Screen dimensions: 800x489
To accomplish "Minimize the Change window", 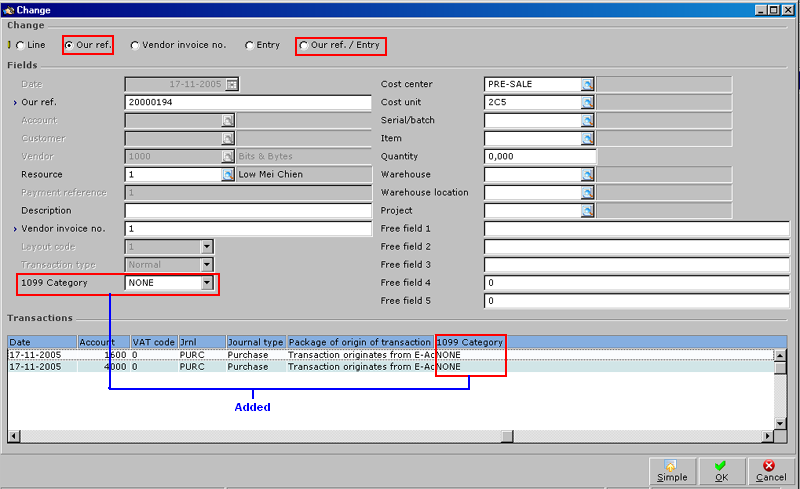I will [761, 10].
